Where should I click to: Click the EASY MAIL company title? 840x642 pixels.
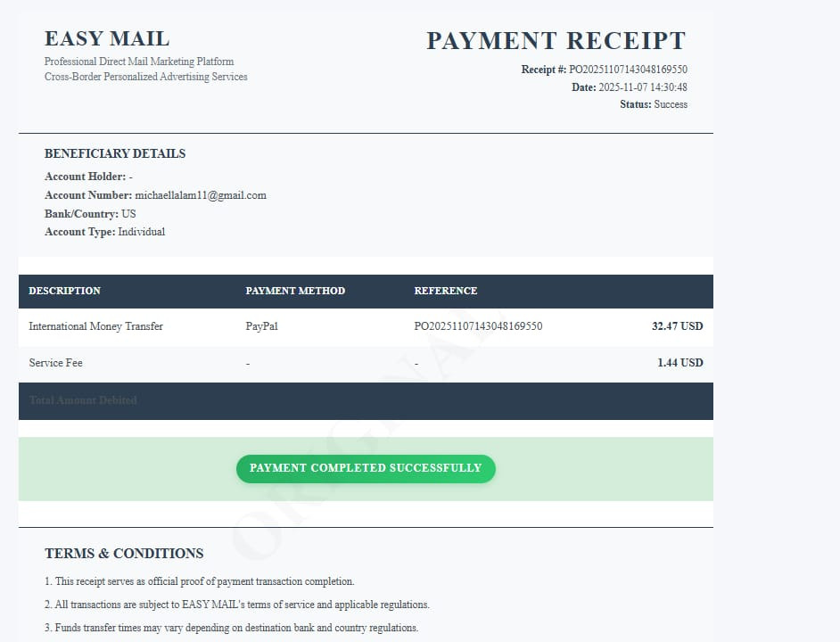107,39
